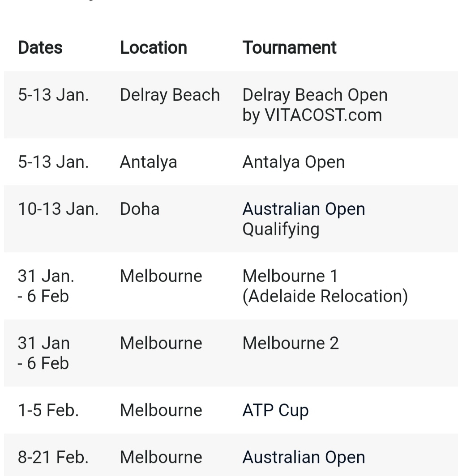Click the ATP Cup tournament name
Image resolution: width=458 pixels, height=476 pixels.
pos(275,410)
